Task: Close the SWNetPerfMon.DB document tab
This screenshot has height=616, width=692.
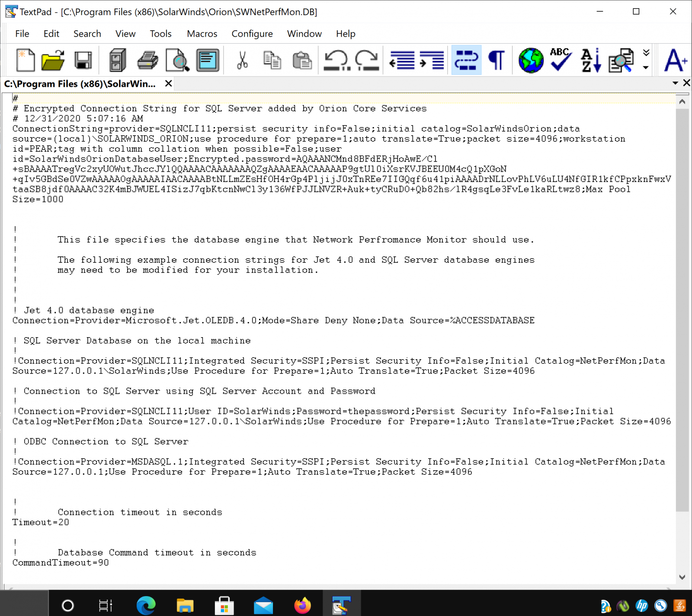Action: (169, 84)
